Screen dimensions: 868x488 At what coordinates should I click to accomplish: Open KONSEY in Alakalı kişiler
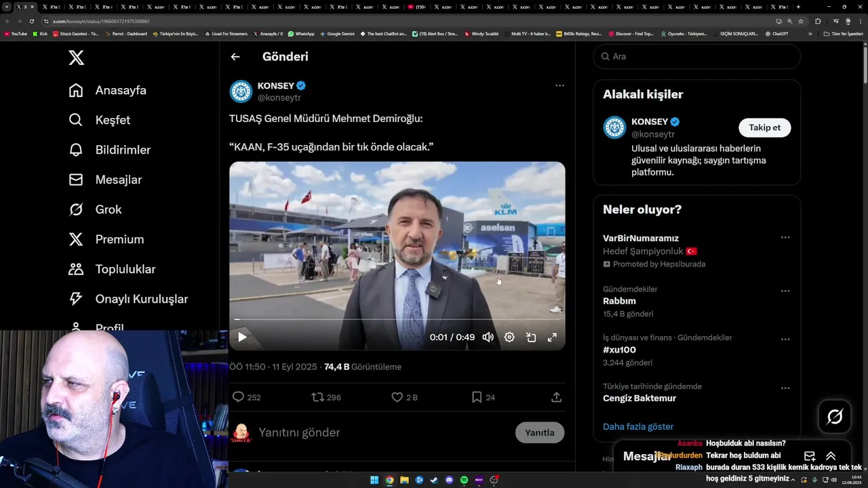650,122
